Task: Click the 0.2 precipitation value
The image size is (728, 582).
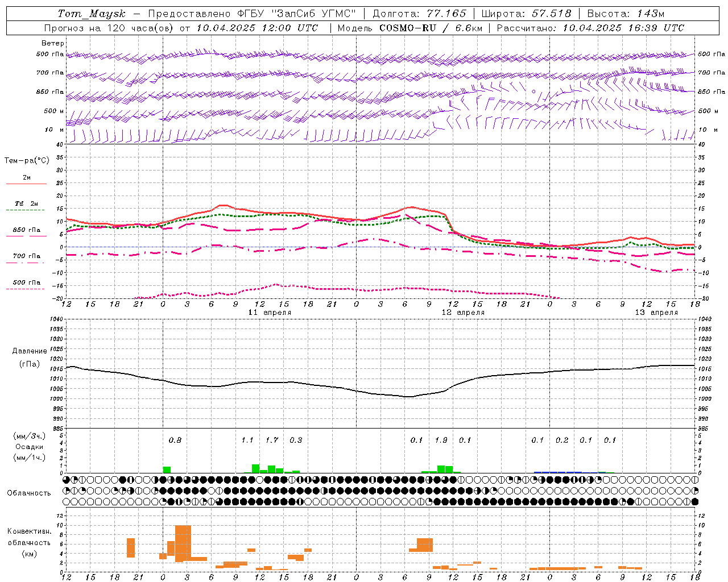Action: [x=562, y=440]
